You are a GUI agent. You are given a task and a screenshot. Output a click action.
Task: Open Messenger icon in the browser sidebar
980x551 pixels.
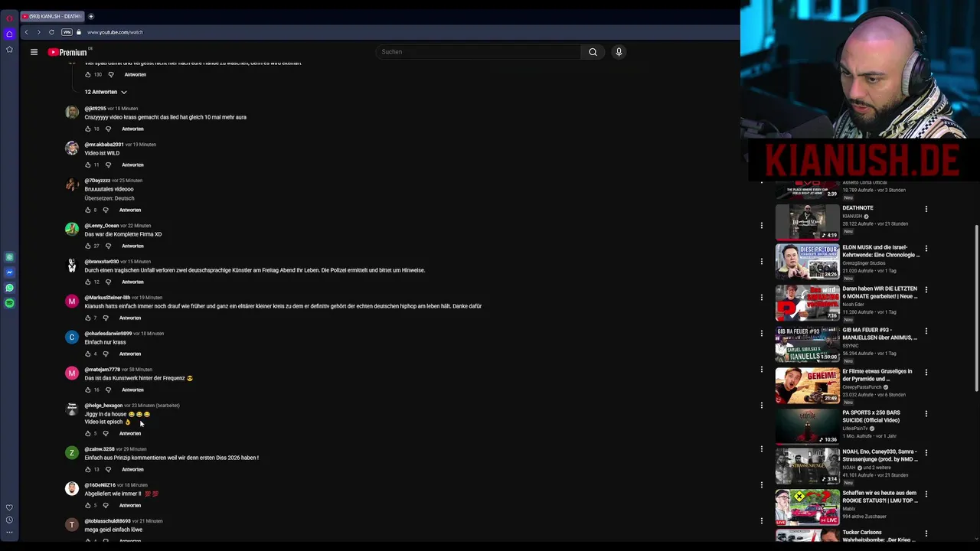[9, 272]
